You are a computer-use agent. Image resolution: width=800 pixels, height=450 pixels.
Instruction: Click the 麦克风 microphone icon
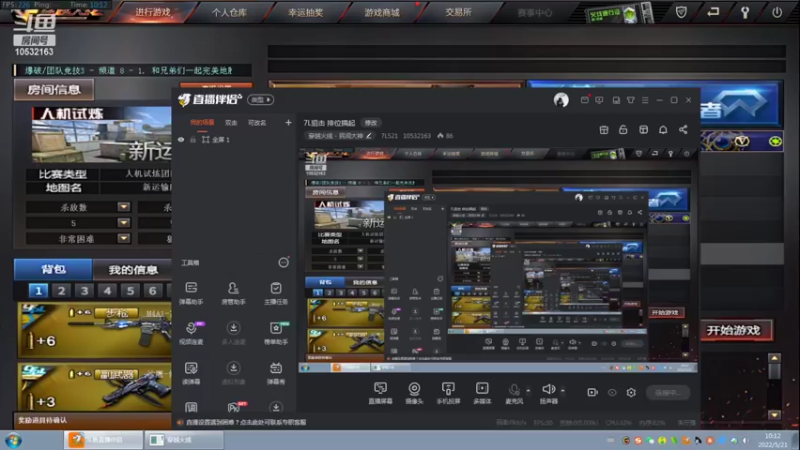514,390
